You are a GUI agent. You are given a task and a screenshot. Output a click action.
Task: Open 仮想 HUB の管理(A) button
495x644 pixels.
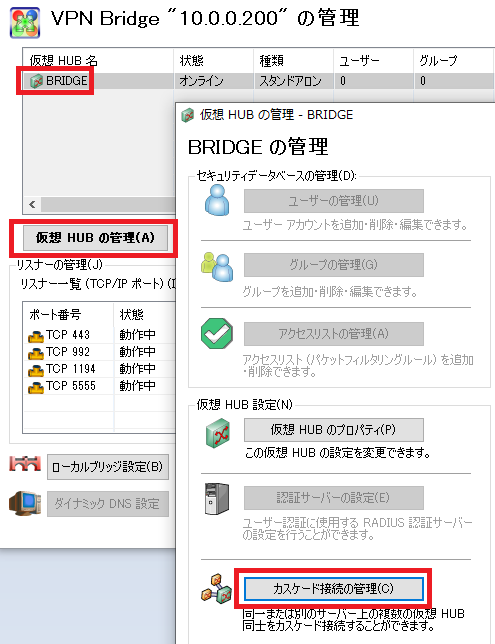pos(95,238)
